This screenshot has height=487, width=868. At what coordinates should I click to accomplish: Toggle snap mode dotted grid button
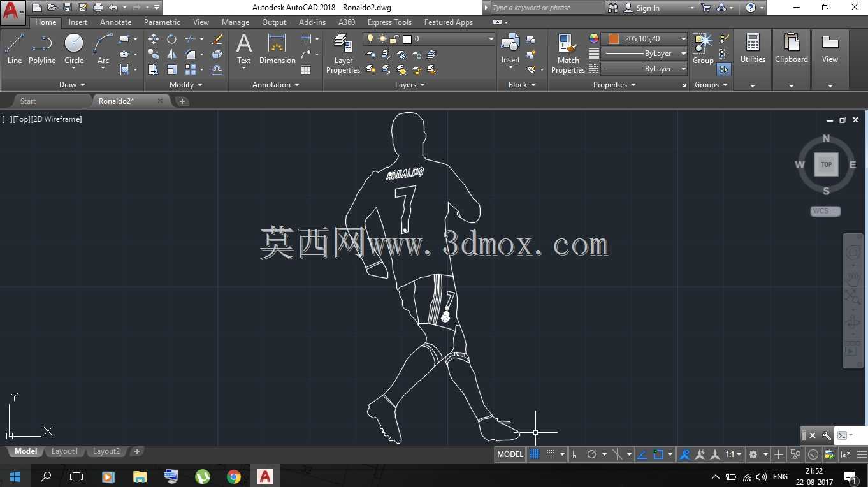click(549, 454)
